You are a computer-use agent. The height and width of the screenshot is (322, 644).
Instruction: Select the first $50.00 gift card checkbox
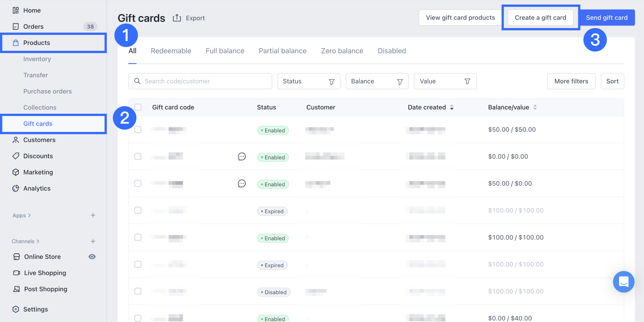(x=138, y=129)
